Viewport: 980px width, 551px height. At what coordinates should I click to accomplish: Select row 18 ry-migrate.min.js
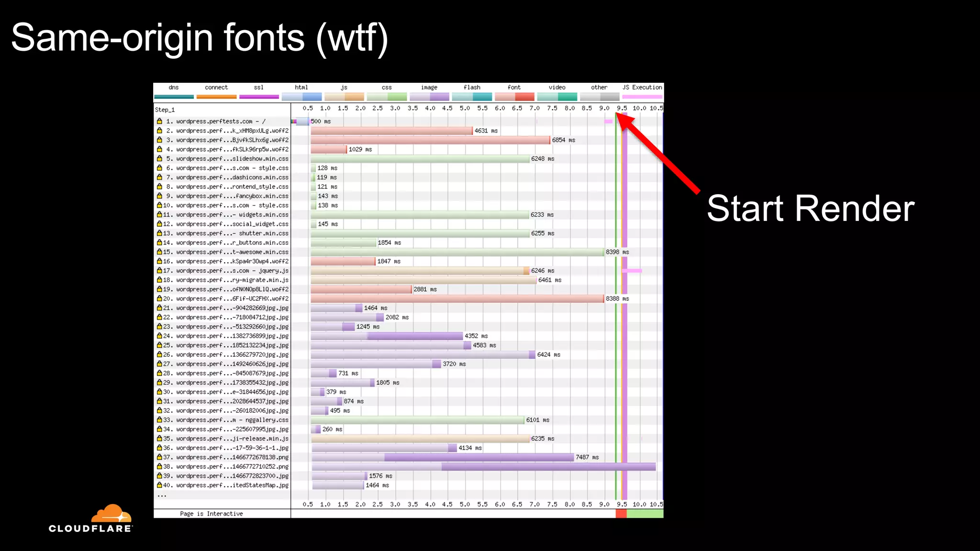[222, 280]
